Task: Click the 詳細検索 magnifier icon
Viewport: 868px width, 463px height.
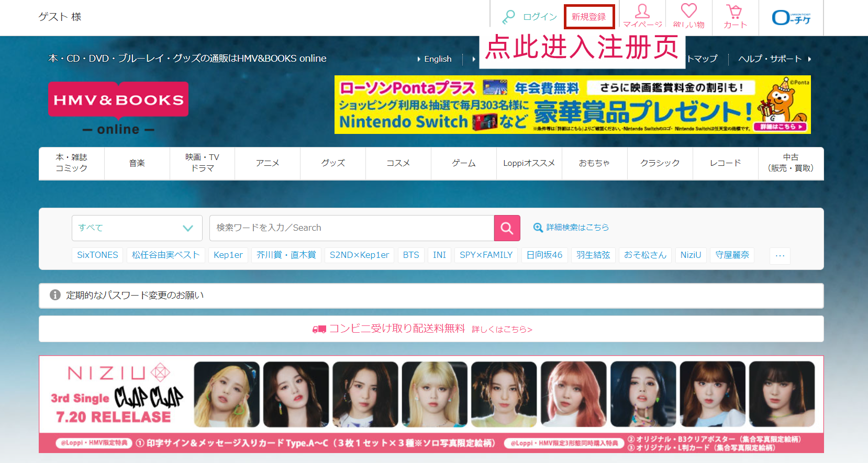Action: 538,228
